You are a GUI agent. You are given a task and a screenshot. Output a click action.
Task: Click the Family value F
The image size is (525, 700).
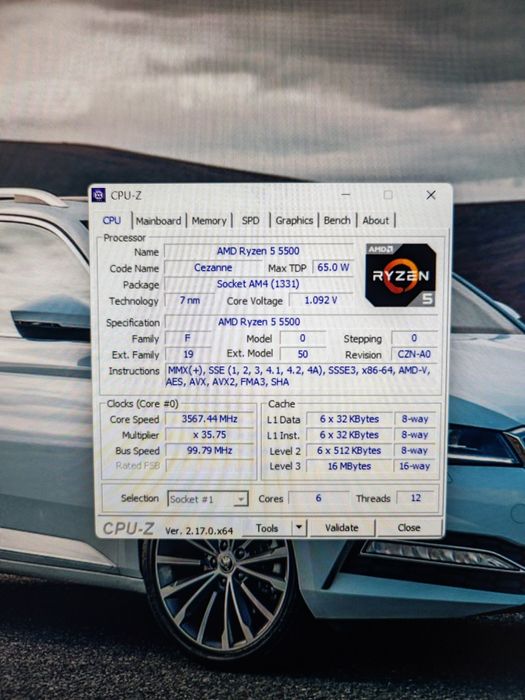tap(188, 338)
